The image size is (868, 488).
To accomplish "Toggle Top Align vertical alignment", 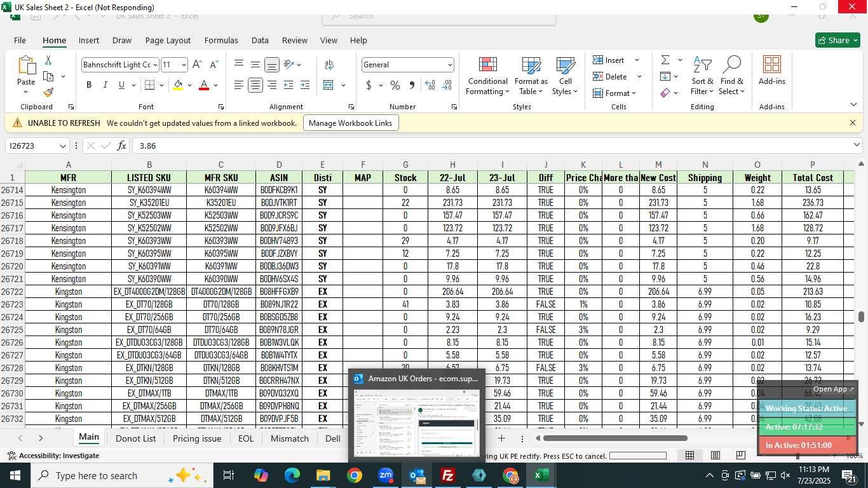I will point(238,64).
